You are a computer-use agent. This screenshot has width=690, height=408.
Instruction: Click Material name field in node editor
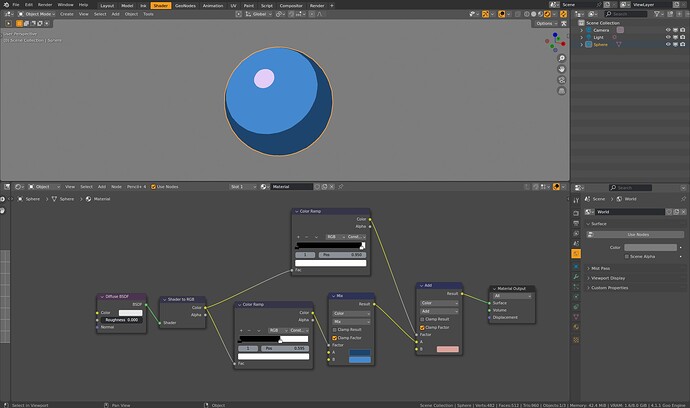[291, 187]
